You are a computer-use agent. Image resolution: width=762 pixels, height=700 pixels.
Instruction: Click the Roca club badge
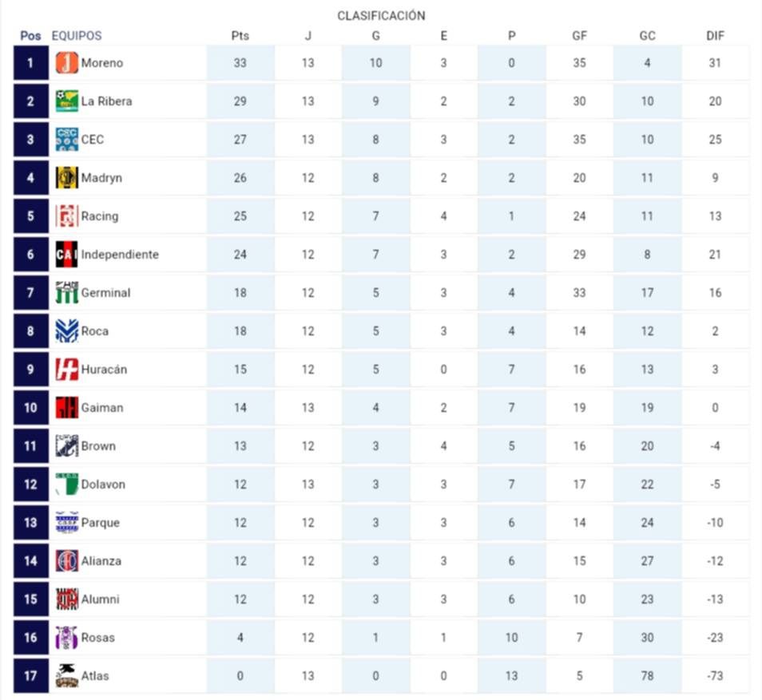click(67, 331)
